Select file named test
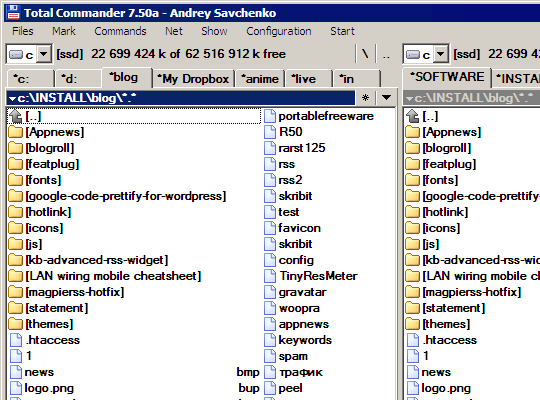Screen dimensions: 540x400 pyautogui.click(x=289, y=212)
